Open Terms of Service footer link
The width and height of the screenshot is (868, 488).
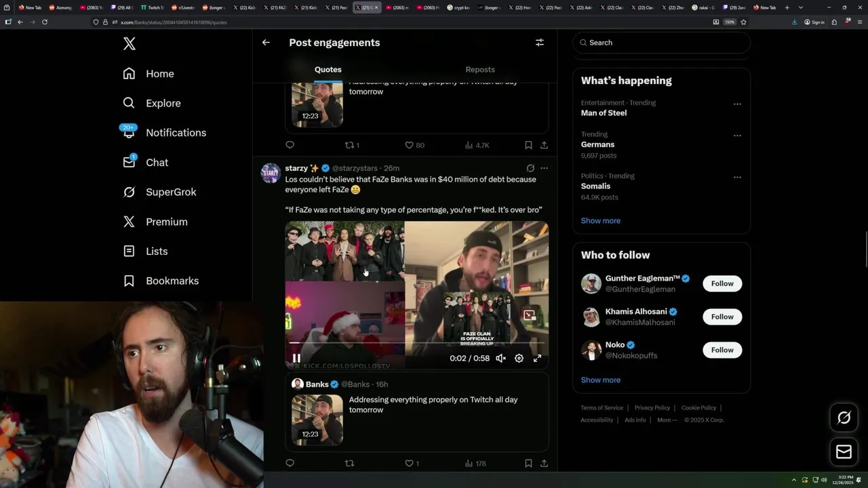point(602,408)
